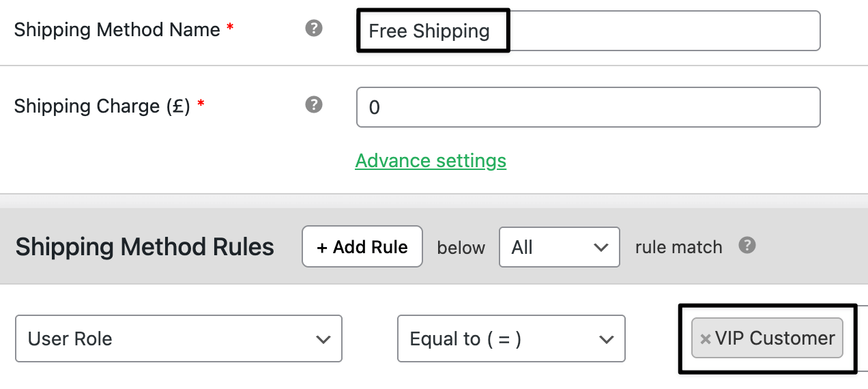This screenshot has width=868, height=389.
Task: Open the User Role condition dropdown
Action: [x=178, y=338]
